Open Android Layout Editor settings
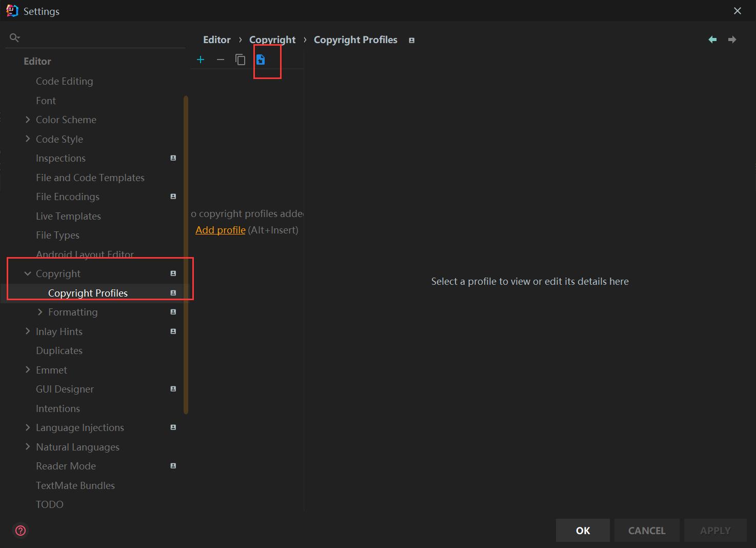Viewport: 756px width, 548px height. [85, 255]
